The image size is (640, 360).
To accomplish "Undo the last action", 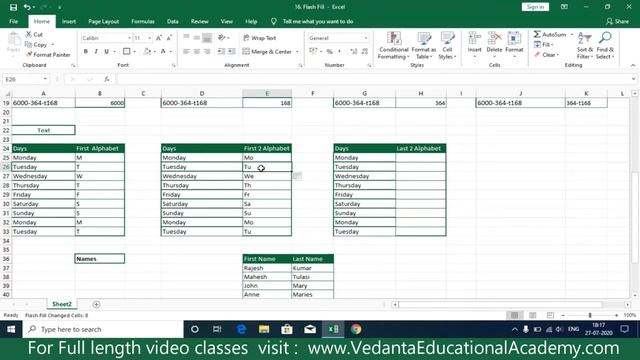I will pos(27,7).
